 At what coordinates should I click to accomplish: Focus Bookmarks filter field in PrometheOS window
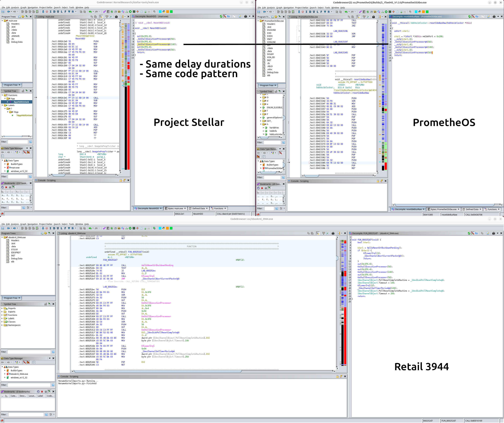[x=269, y=209]
